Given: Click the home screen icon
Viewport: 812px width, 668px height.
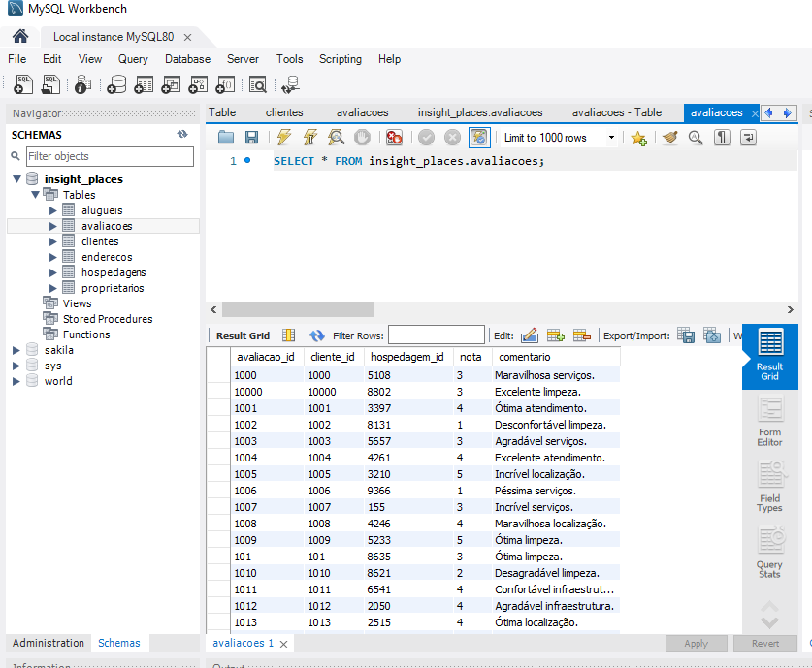Looking at the screenshot, I should coord(20,36).
